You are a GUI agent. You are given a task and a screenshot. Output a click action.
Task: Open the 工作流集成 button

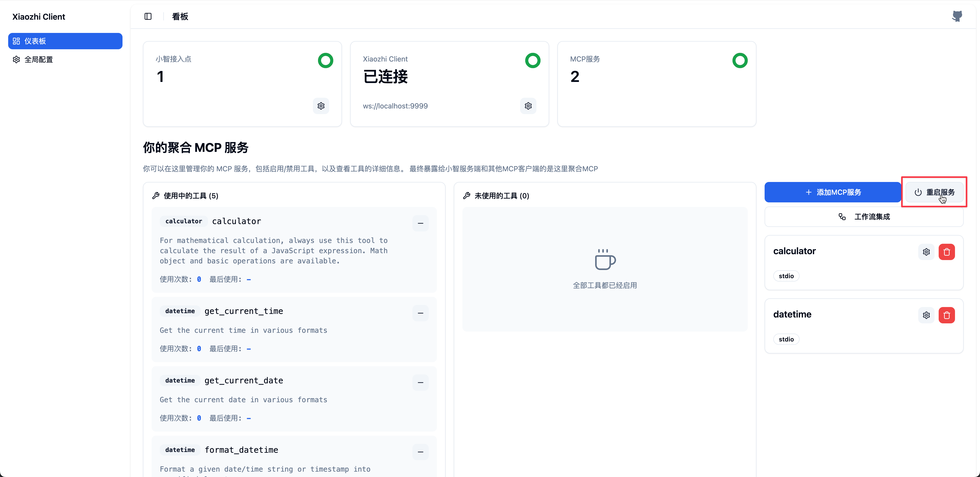click(x=864, y=217)
